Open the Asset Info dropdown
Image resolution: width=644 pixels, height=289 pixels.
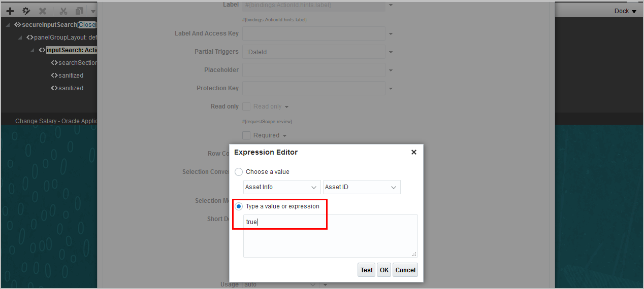[282, 187]
